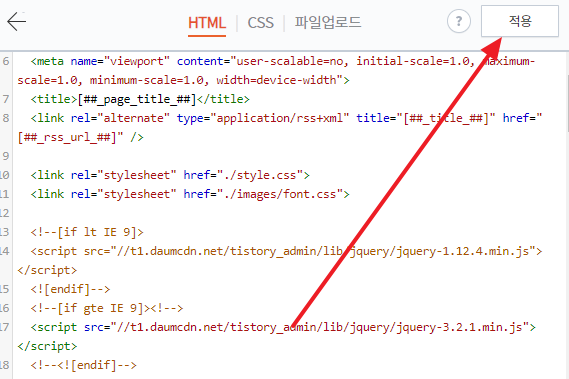Open the 파일업로드 tab

click(x=327, y=23)
